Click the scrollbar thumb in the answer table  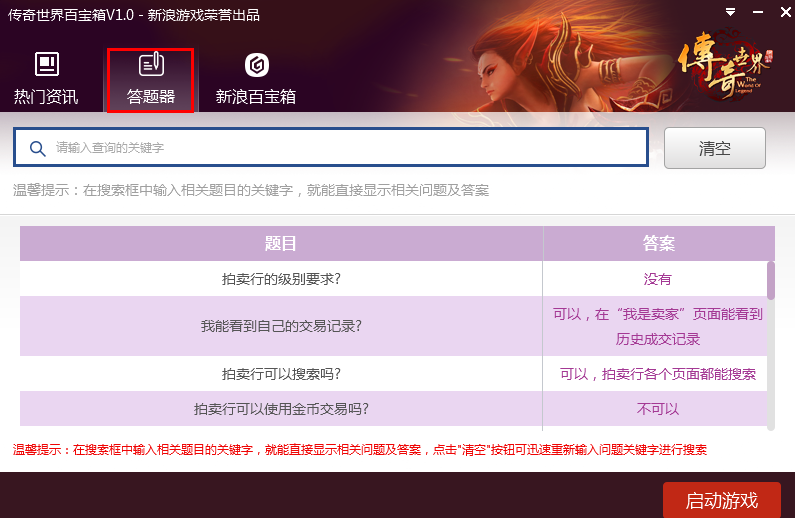coord(771,280)
